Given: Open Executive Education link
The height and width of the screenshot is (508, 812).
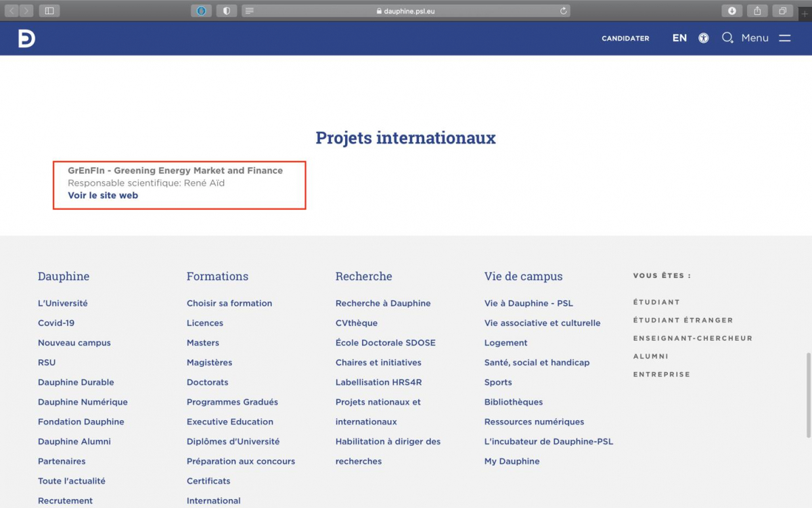Looking at the screenshot, I should pos(230,421).
